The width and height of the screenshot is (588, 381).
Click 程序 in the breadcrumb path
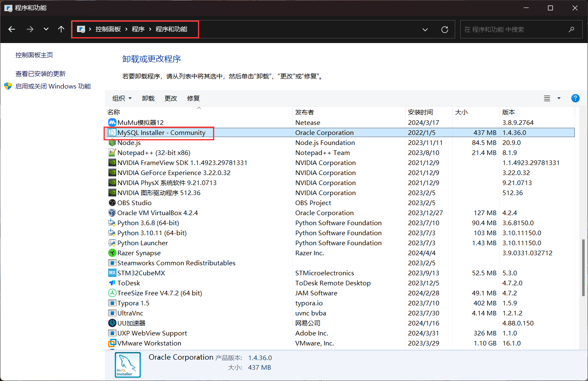(138, 29)
